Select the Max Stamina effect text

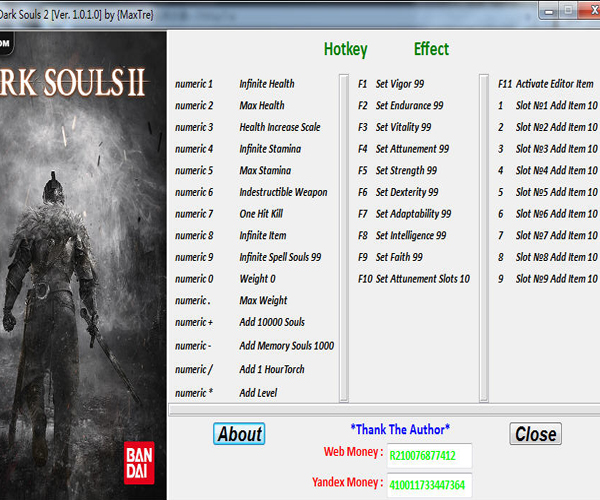click(x=265, y=170)
